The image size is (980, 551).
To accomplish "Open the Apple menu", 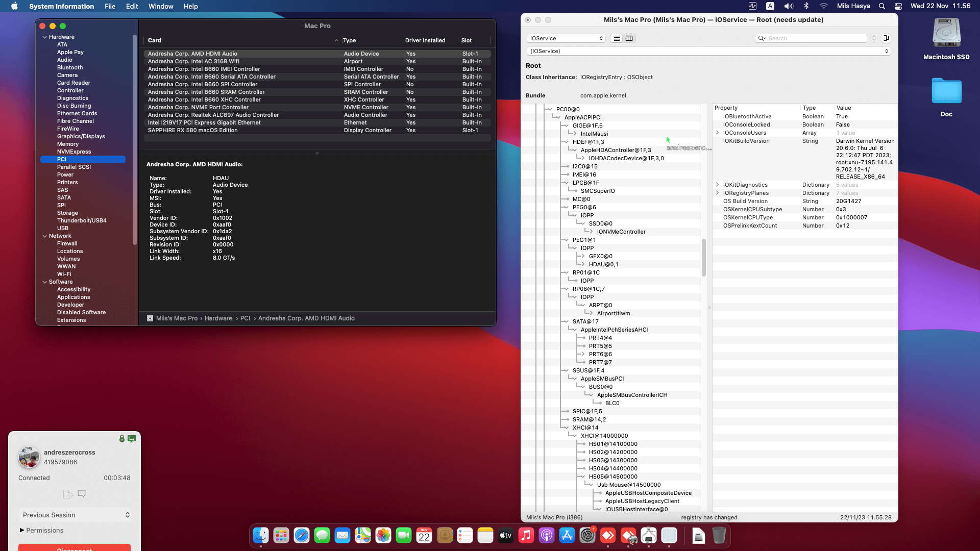I will [x=14, y=6].
